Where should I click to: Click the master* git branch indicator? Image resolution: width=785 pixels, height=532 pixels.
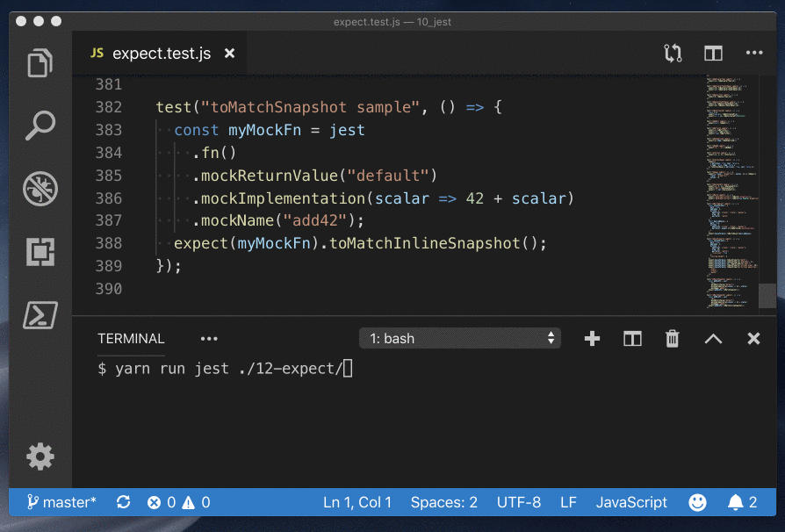pos(61,502)
